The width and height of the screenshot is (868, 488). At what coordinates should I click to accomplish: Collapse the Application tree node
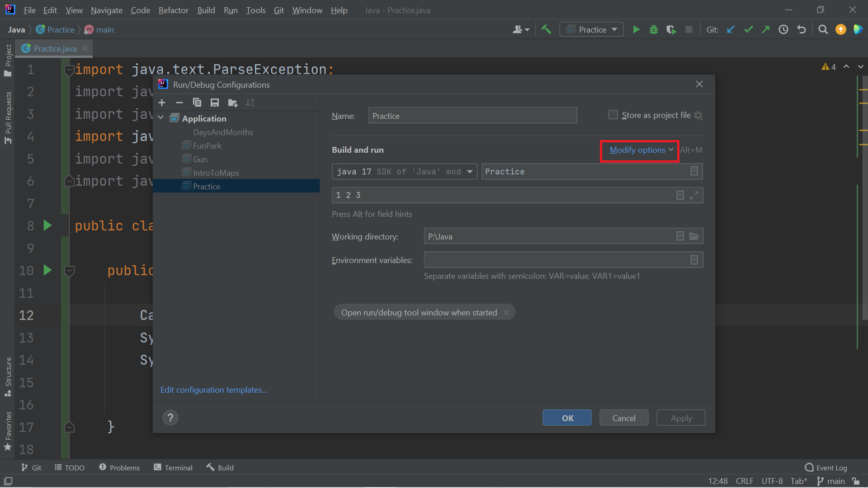[161, 118]
